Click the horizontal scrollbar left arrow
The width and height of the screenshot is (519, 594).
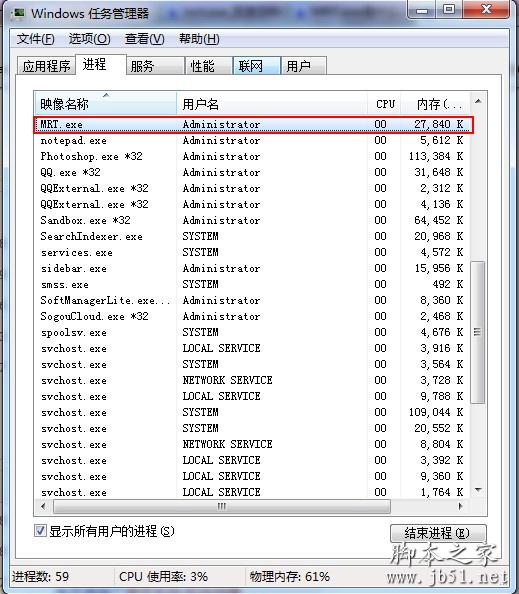43,506
